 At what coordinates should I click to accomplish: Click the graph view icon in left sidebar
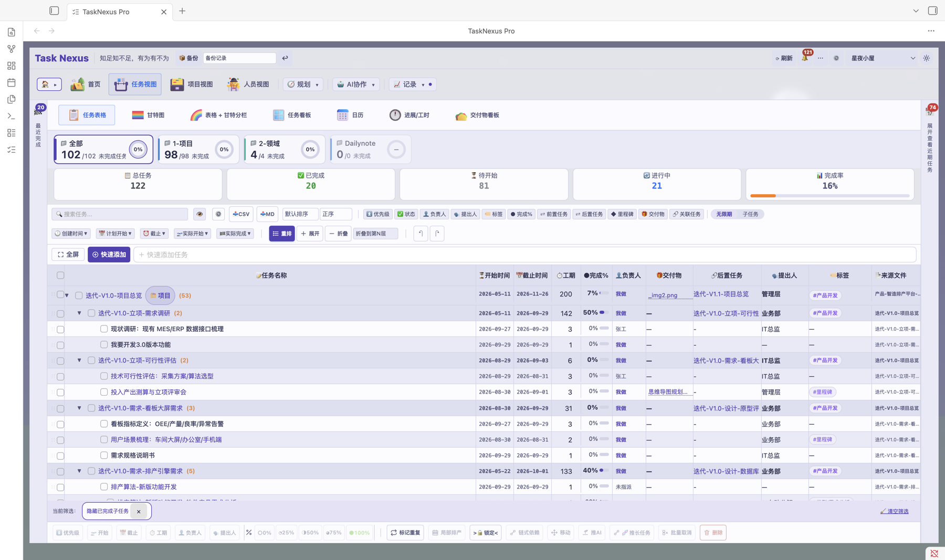coord(12,49)
